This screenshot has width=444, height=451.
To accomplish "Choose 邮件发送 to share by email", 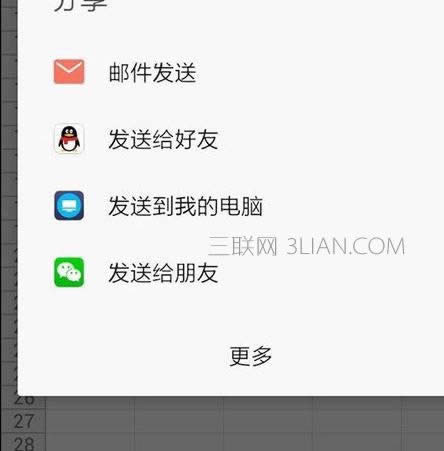I will click(152, 73).
